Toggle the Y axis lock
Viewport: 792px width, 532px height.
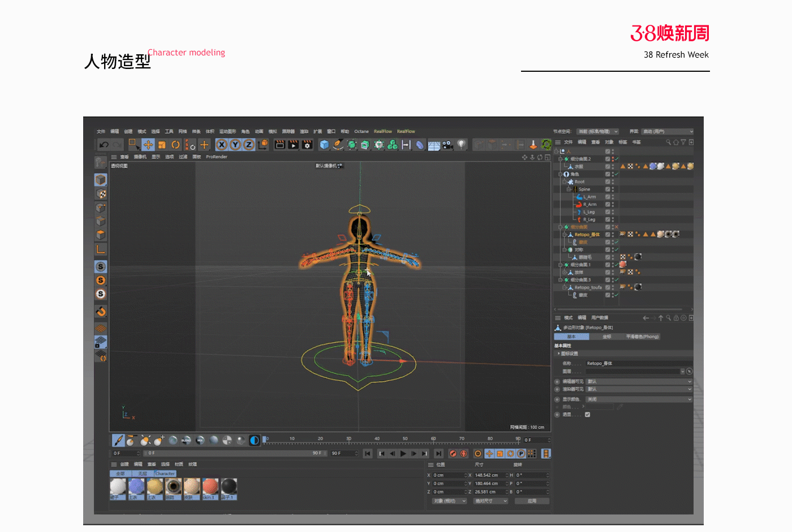tap(235, 145)
